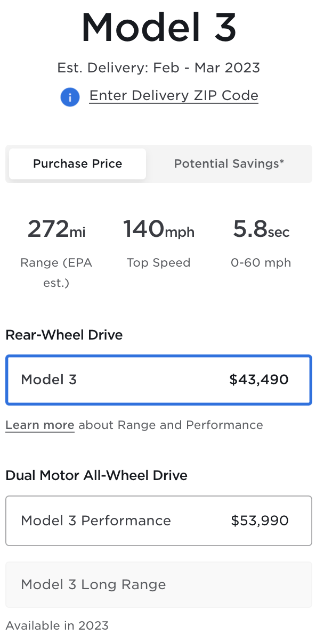Screen dimensions: 324x644
Task: Click the 272mi range figure
Action: coord(56,229)
